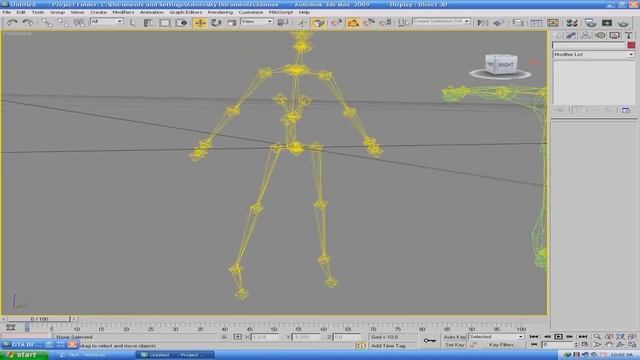Open the Graph Editors menu
The image size is (640, 360).
point(186,12)
